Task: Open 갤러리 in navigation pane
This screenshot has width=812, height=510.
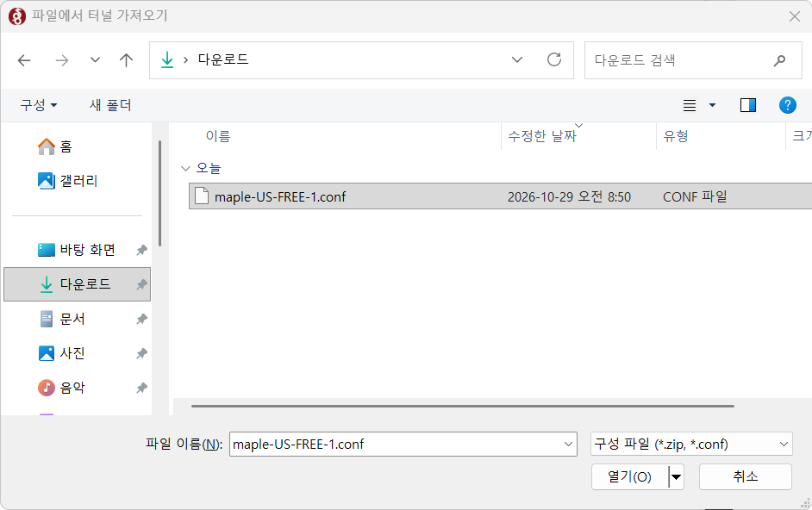Action: (67, 181)
